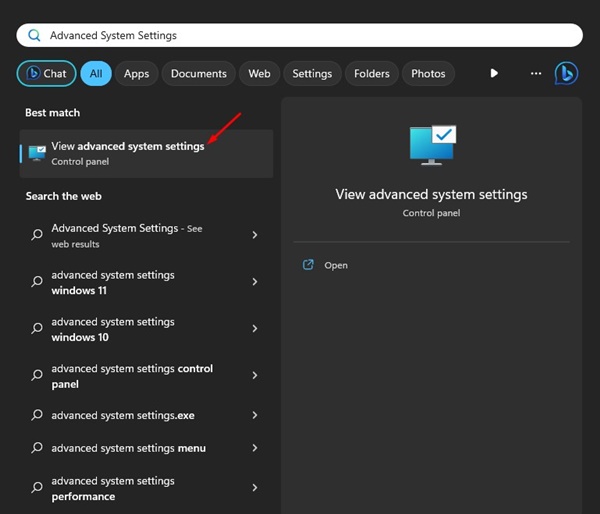The width and height of the screenshot is (600, 514).
Task: Open the Bing Chat filter
Action: 45,73
